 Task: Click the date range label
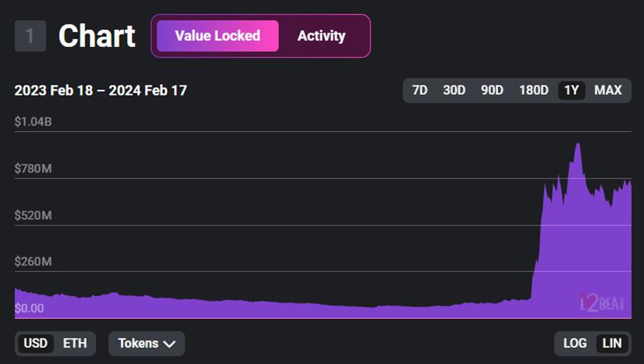[101, 91]
